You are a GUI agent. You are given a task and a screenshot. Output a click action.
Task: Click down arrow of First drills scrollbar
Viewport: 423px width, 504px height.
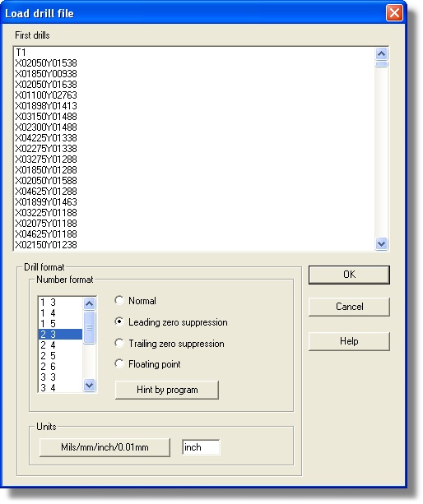[382, 244]
